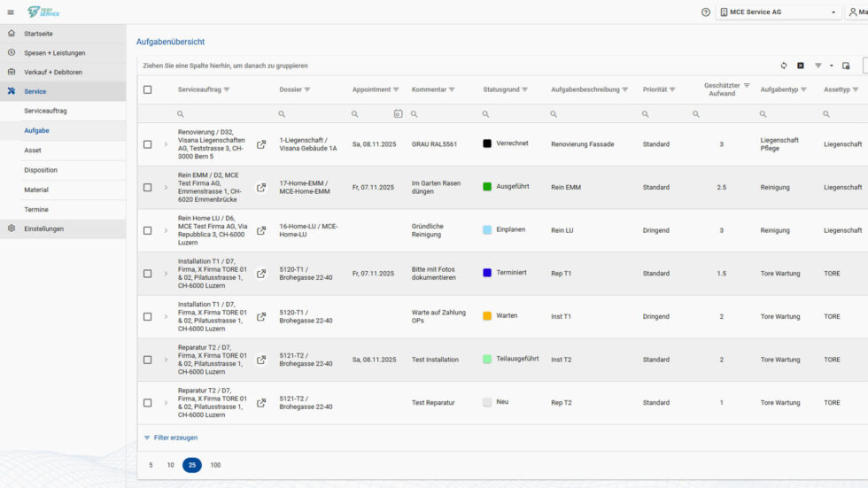Open external link for Rein Home LU order
Image resolution: width=868 pixels, height=488 pixels.
click(x=261, y=231)
